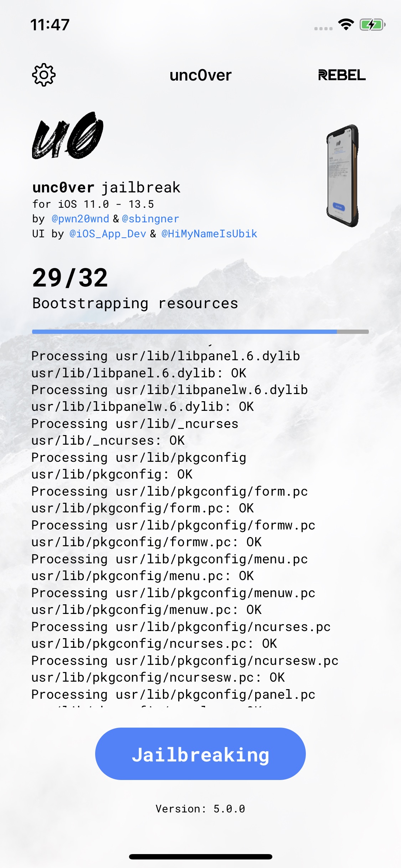This screenshot has width=401, height=868.
Task: Tap log line 'Processing usr/lib/pkgconfig/panel.pc'
Action: (x=173, y=694)
